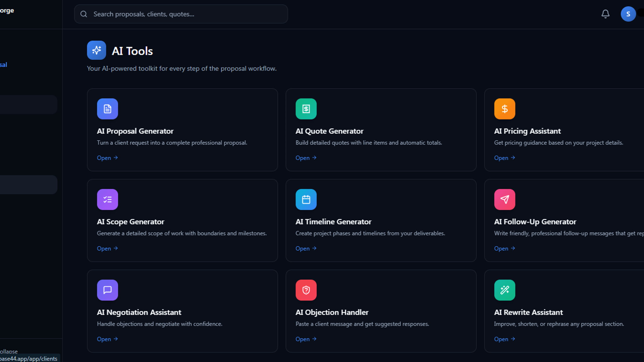Click the AI Rewrite Assistant magic wand icon
Viewport: 644px width, 362px height.
505,290
